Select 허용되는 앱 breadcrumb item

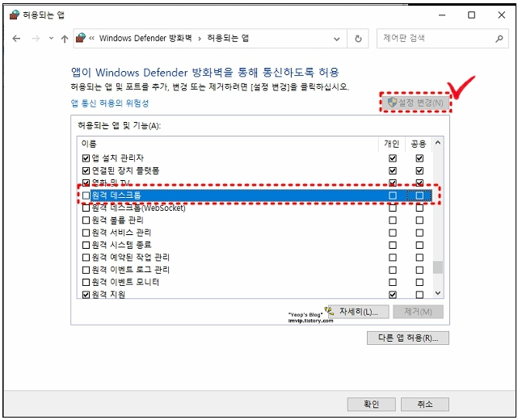click(228, 38)
